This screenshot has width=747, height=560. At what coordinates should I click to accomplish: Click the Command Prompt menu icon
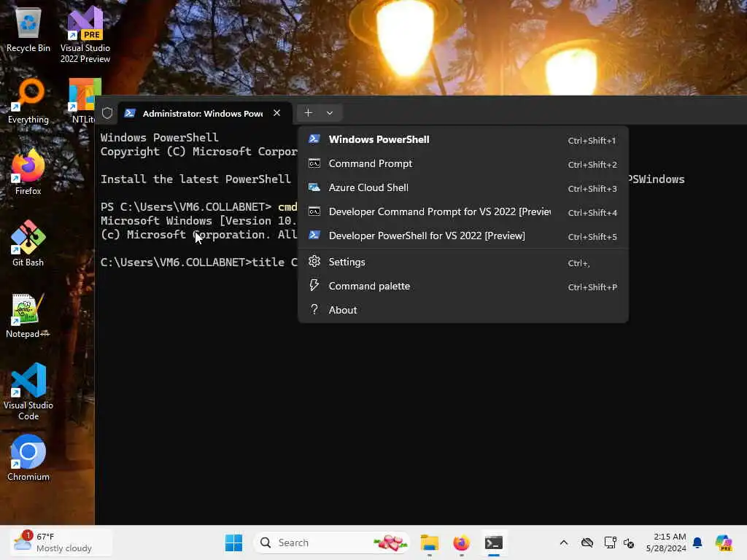coord(314,163)
